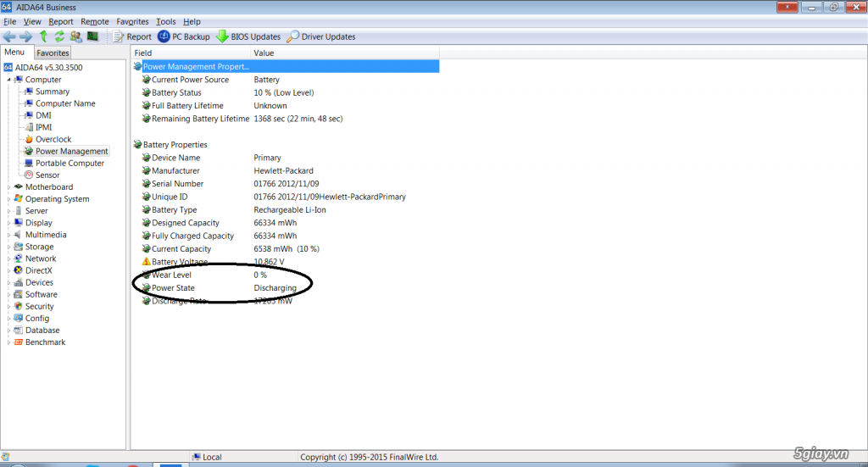
Task: Expand the Motherboard tree node
Action: pyautogui.click(x=9, y=187)
